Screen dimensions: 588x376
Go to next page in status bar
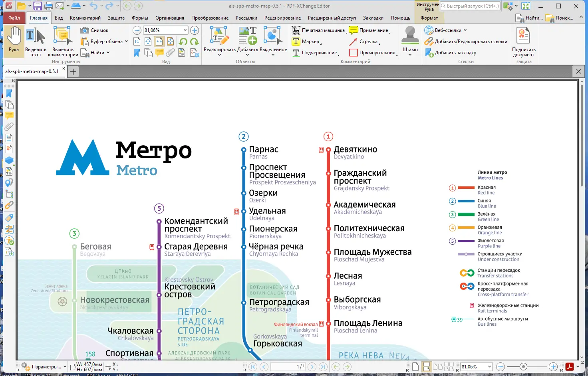coord(312,366)
